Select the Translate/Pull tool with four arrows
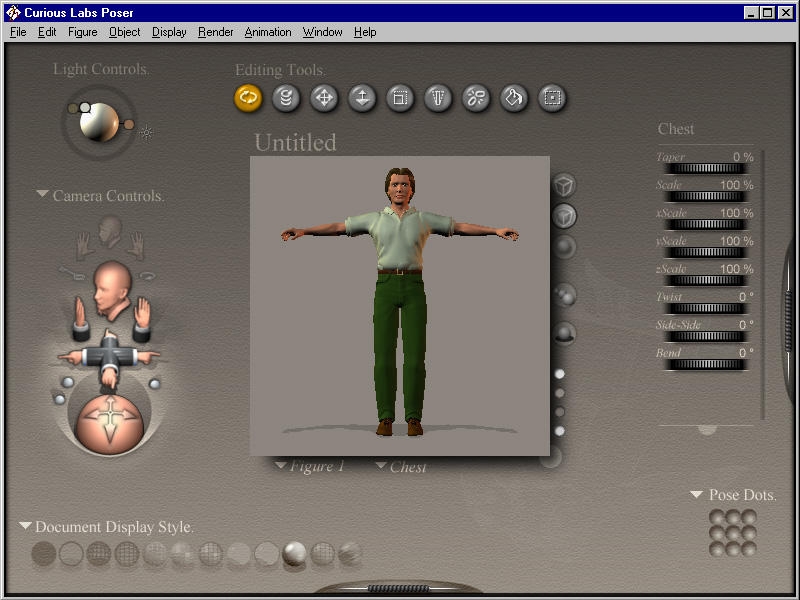 pyautogui.click(x=324, y=98)
